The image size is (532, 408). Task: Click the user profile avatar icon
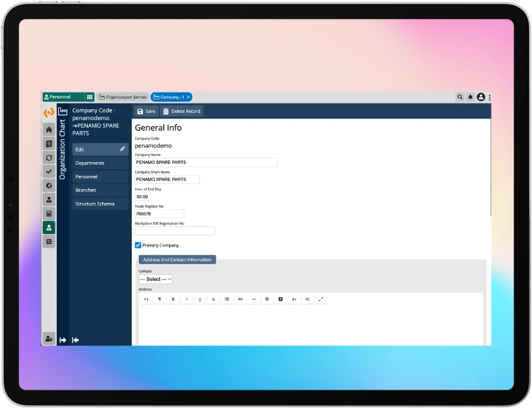click(x=481, y=97)
